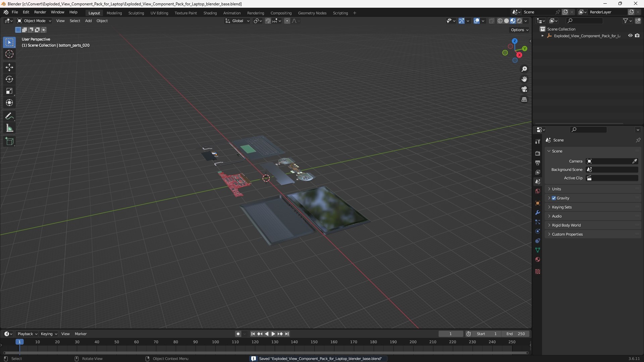Open the File menu
Viewport: 644px width, 362px height.
[x=15, y=12]
